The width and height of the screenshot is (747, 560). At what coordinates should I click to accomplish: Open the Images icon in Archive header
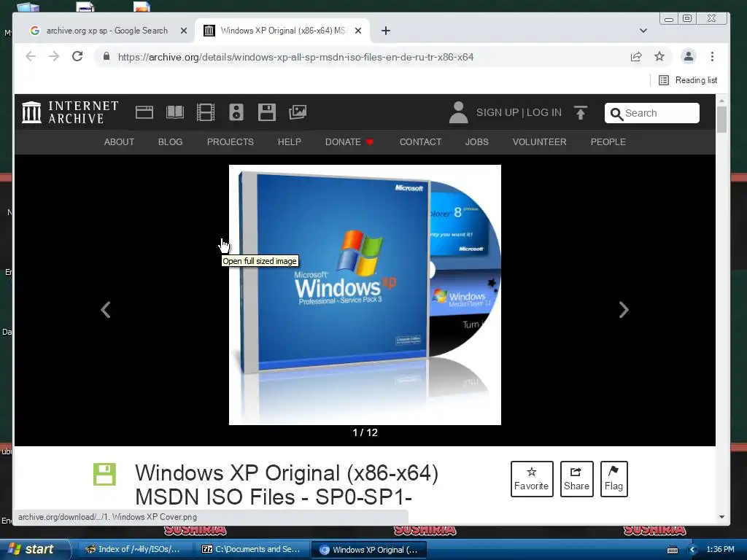tap(298, 112)
